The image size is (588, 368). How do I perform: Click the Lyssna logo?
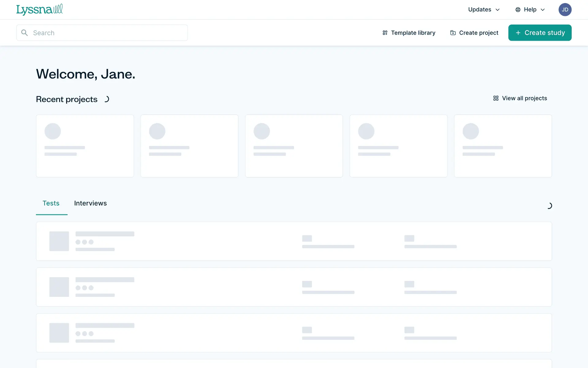[x=40, y=10]
